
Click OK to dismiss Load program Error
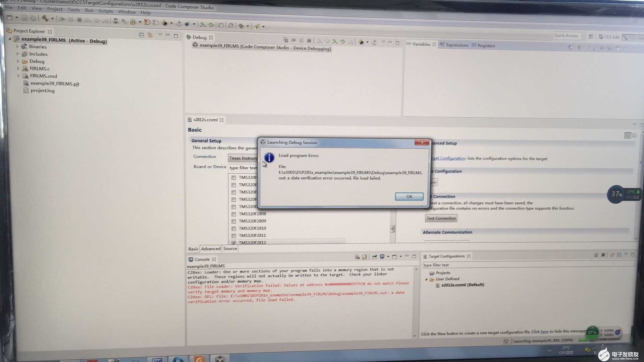(408, 196)
